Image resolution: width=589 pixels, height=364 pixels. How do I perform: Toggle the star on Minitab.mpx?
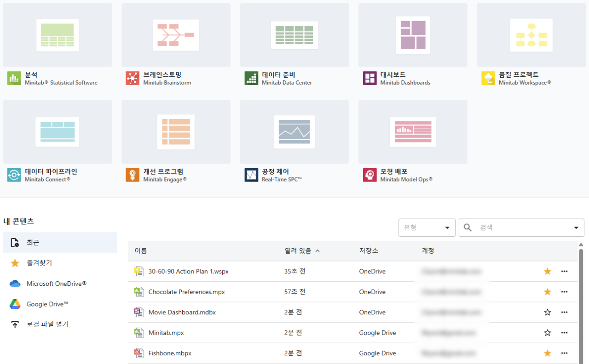547,332
